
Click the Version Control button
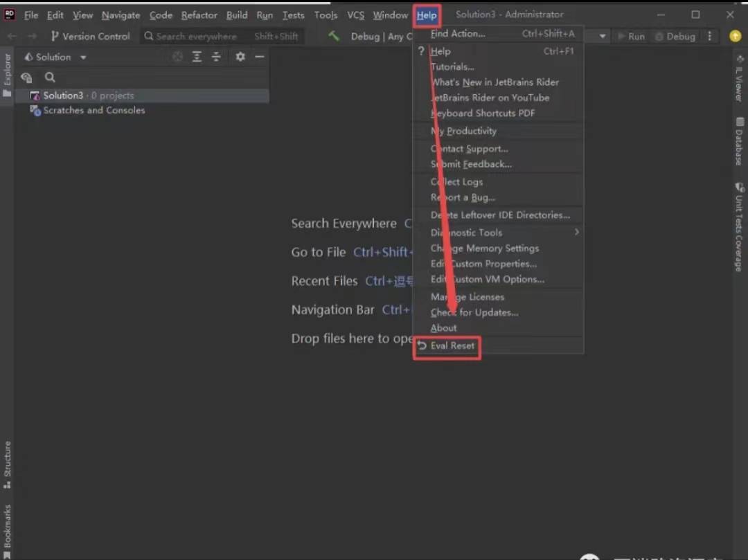[90, 36]
